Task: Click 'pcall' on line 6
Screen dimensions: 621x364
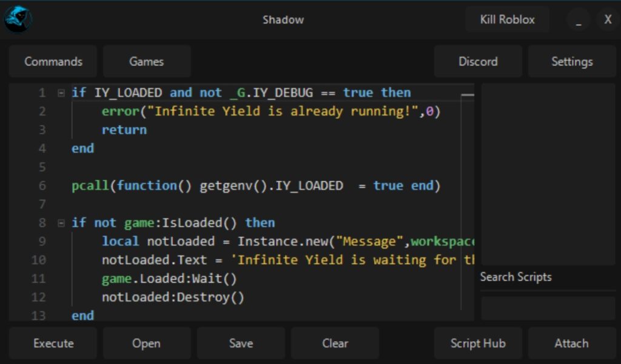Action: [x=90, y=185]
